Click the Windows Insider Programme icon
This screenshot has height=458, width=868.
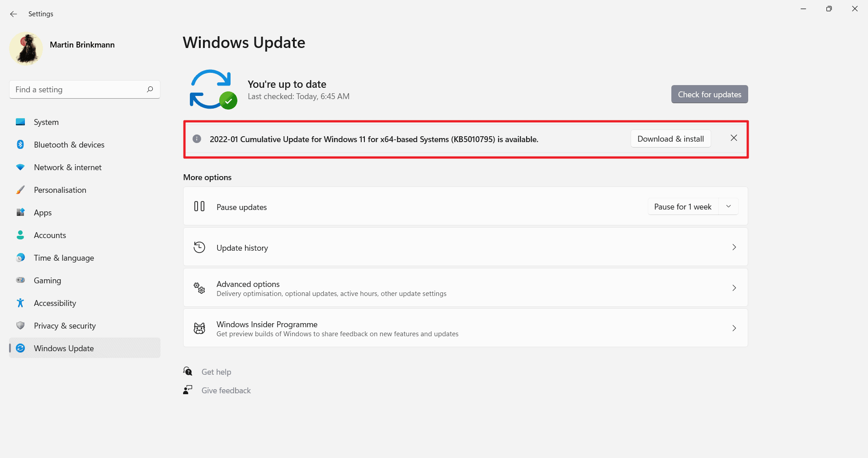click(199, 328)
